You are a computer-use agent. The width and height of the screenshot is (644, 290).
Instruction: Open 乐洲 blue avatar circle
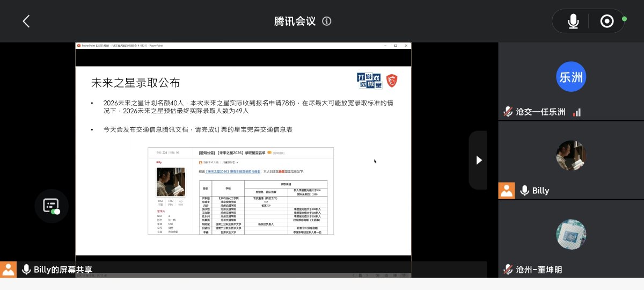571,77
